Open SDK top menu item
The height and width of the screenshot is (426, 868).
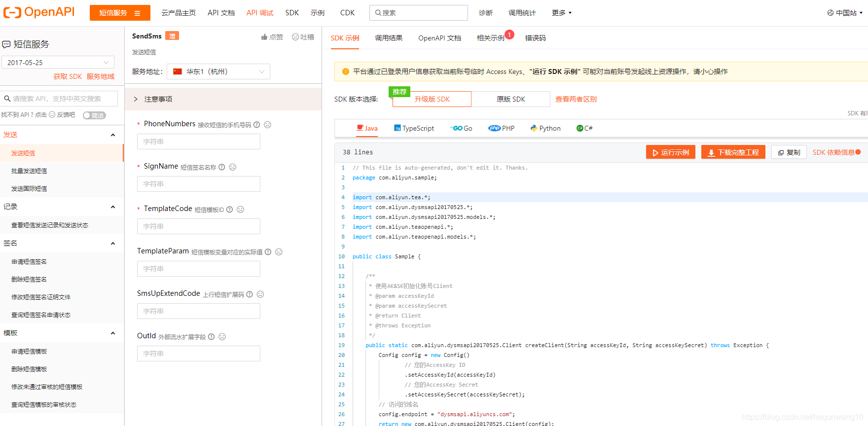[x=292, y=13]
